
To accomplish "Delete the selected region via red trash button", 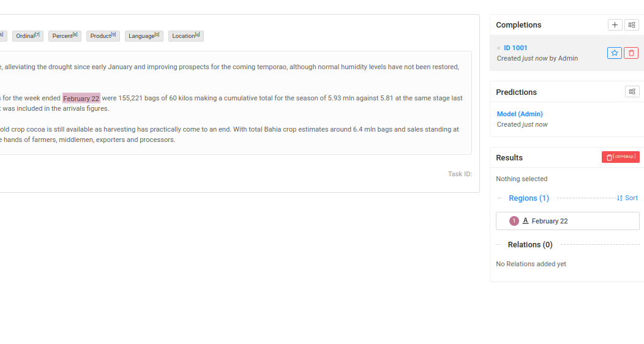I will coord(621,157).
